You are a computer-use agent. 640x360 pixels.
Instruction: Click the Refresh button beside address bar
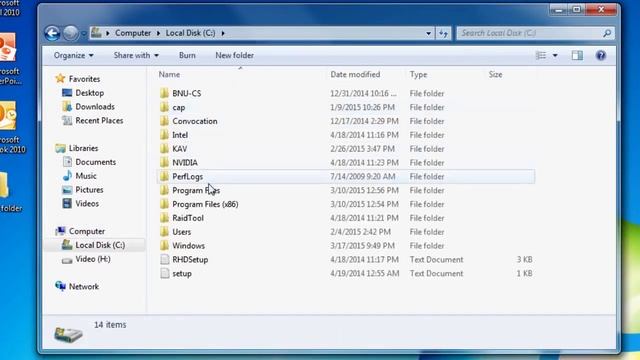tap(443, 33)
